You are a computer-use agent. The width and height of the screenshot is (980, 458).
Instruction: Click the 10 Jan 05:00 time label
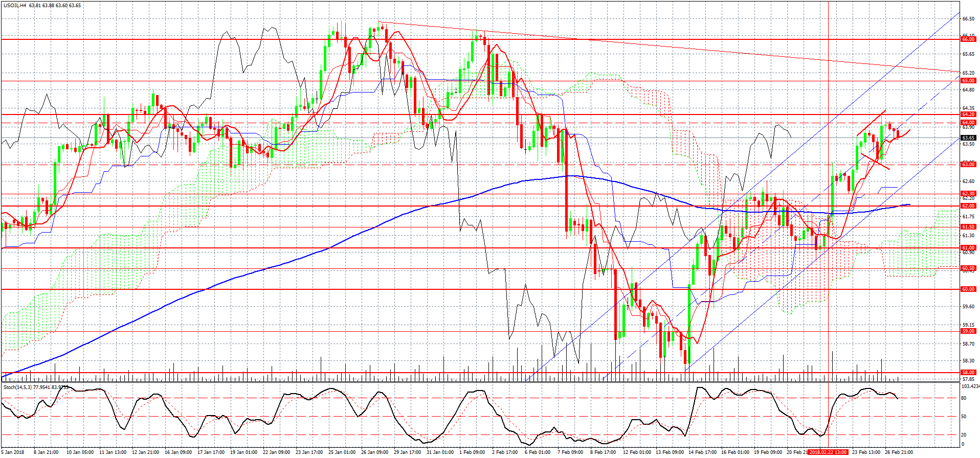pos(80,452)
